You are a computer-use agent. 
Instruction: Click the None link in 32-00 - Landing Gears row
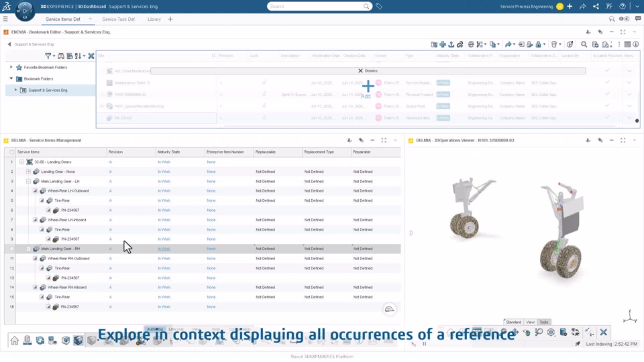click(x=211, y=162)
